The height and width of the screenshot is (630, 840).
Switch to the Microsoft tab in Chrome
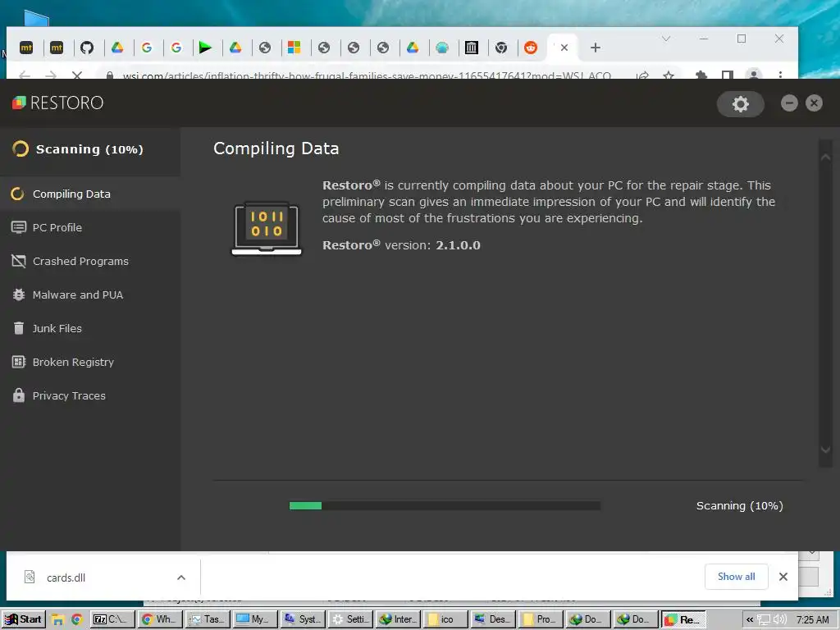point(294,48)
